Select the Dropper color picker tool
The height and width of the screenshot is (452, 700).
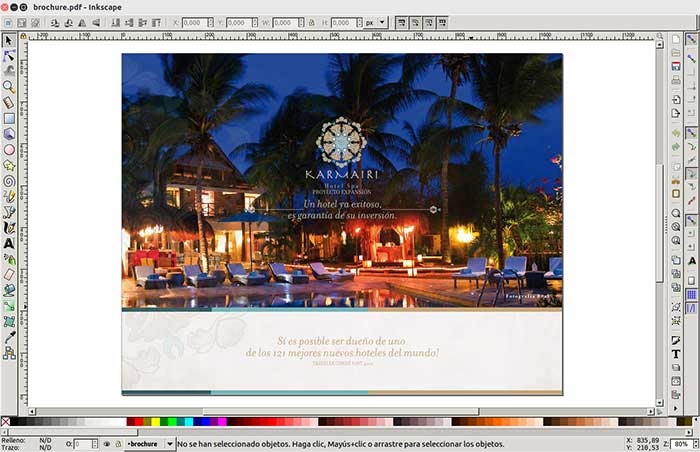(x=8, y=337)
